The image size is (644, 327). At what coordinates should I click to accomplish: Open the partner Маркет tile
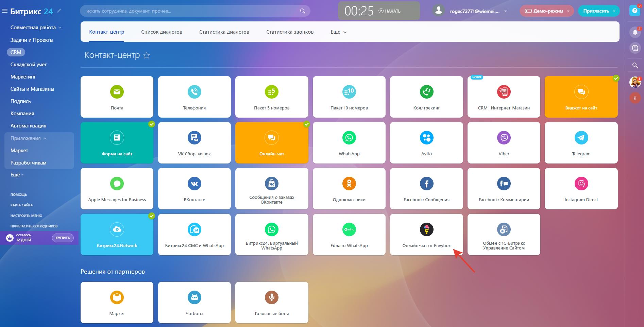coord(117,303)
